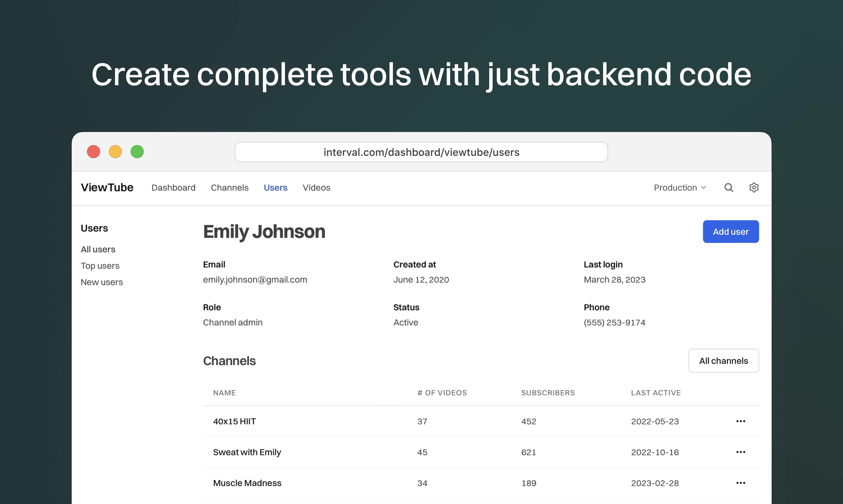Image resolution: width=843 pixels, height=504 pixels.
Task: Expand the Production environment dropdown
Action: 680,188
